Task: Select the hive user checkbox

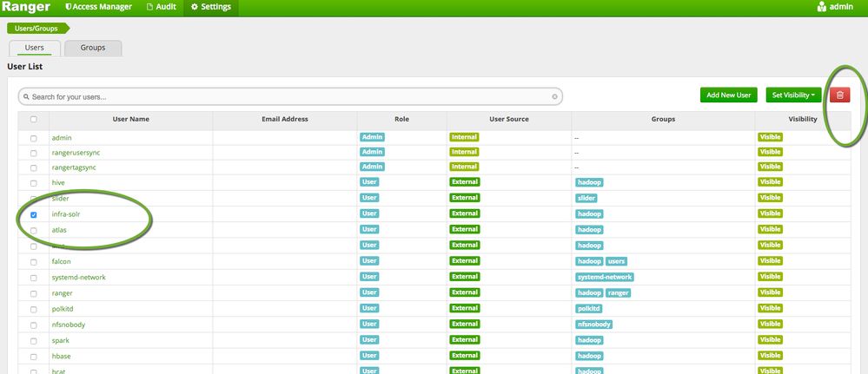Action: 34,183
